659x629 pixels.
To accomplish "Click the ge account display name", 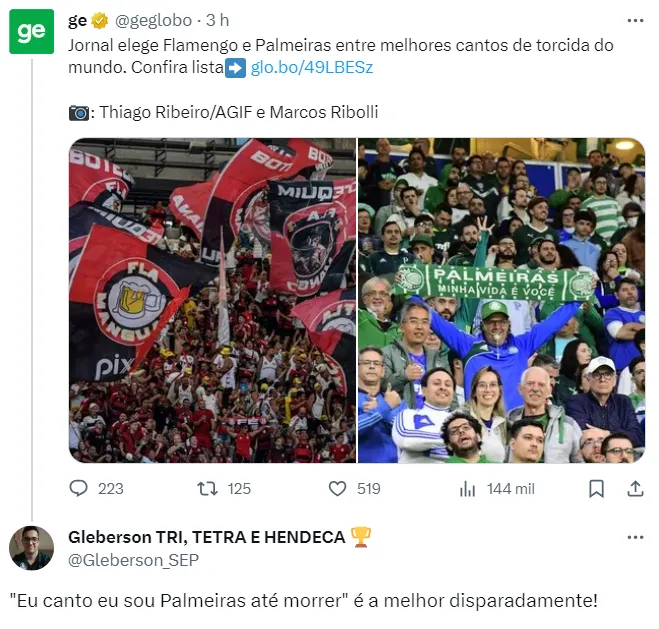I will pyautogui.click(x=77, y=20).
